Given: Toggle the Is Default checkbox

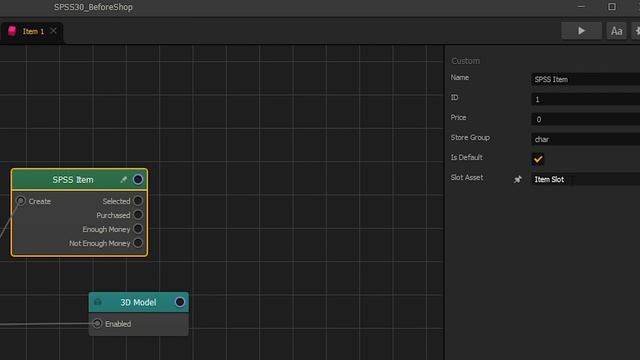Looking at the screenshot, I should (538, 159).
